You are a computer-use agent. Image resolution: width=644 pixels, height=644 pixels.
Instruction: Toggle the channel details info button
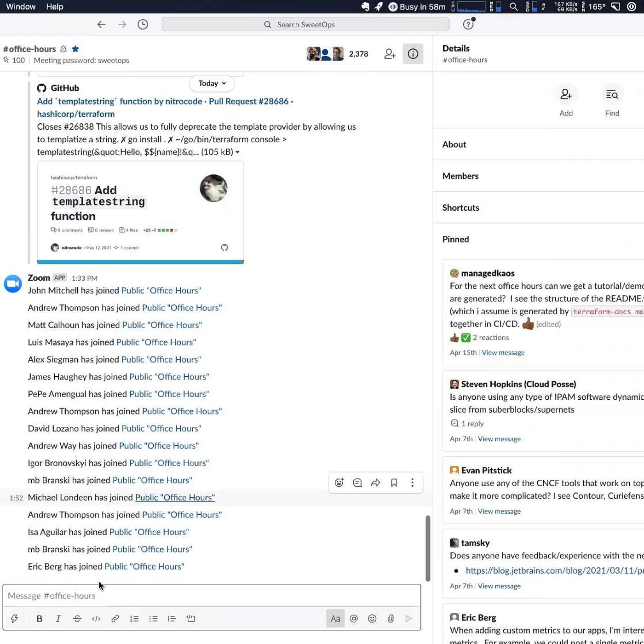[x=413, y=54]
